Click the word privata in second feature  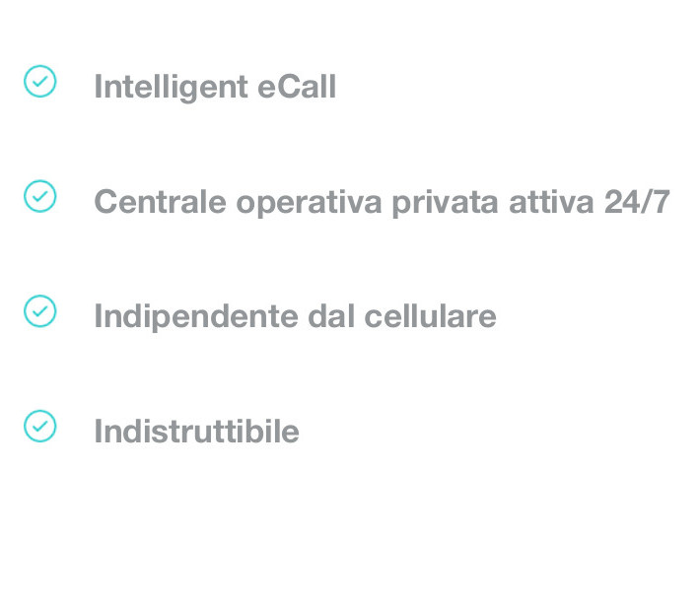coord(445,203)
